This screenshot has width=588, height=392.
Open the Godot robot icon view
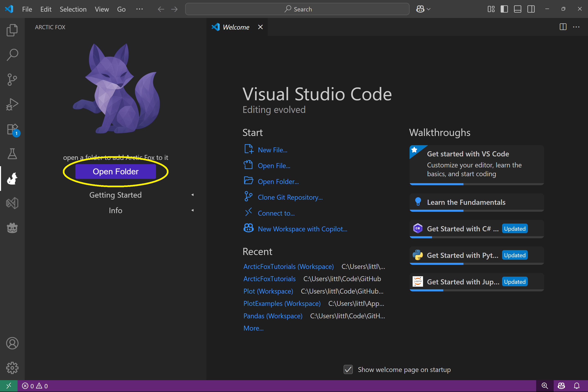tap(12, 228)
